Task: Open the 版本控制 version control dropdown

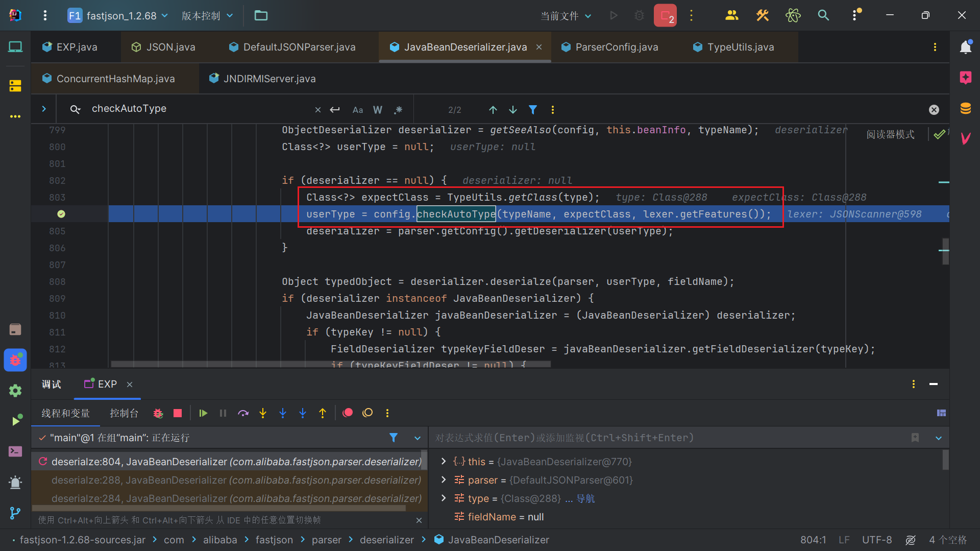Action: pyautogui.click(x=207, y=15)
